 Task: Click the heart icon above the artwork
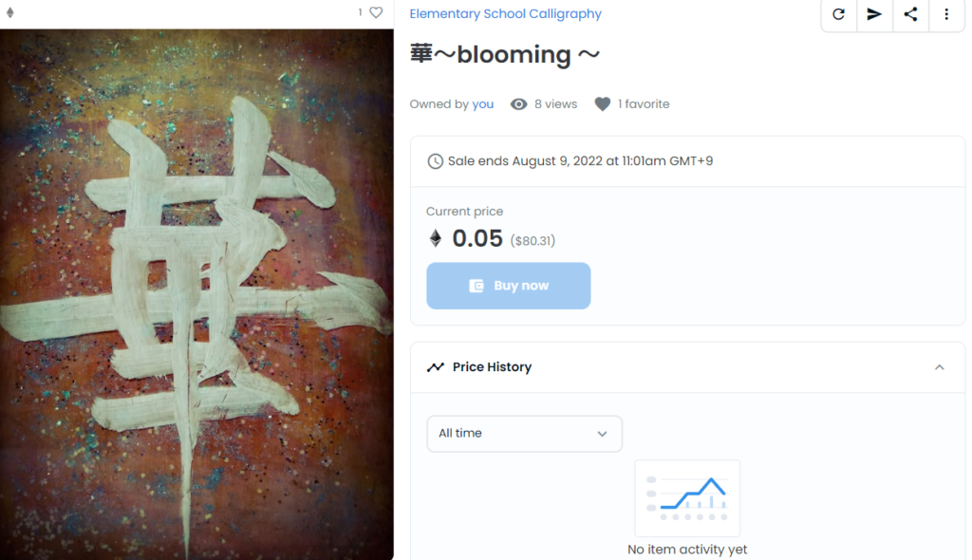pyautogui.click(x=376, y=12)
